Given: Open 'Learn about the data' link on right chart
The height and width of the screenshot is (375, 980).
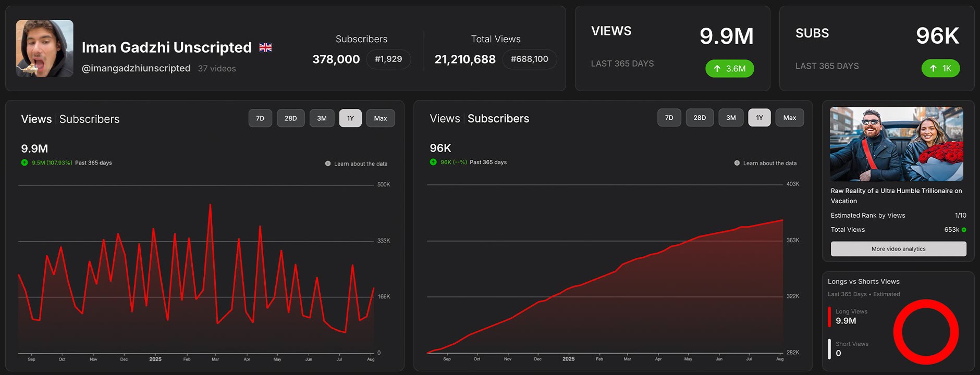Looking at the screenshot, I should (x=770, y=163).
